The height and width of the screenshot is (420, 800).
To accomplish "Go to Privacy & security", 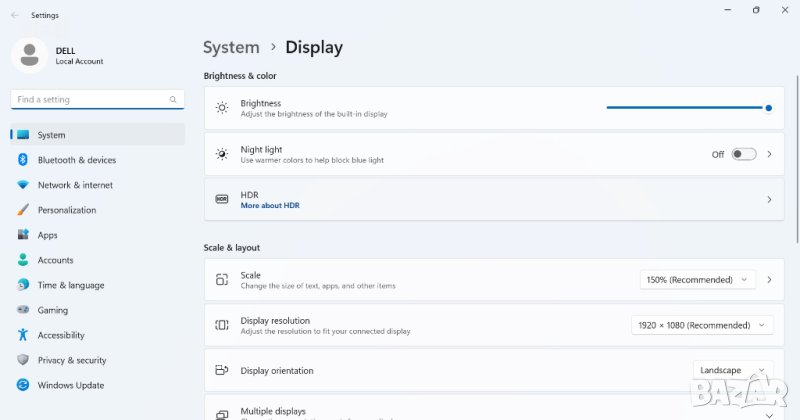I will click(71, 360).
